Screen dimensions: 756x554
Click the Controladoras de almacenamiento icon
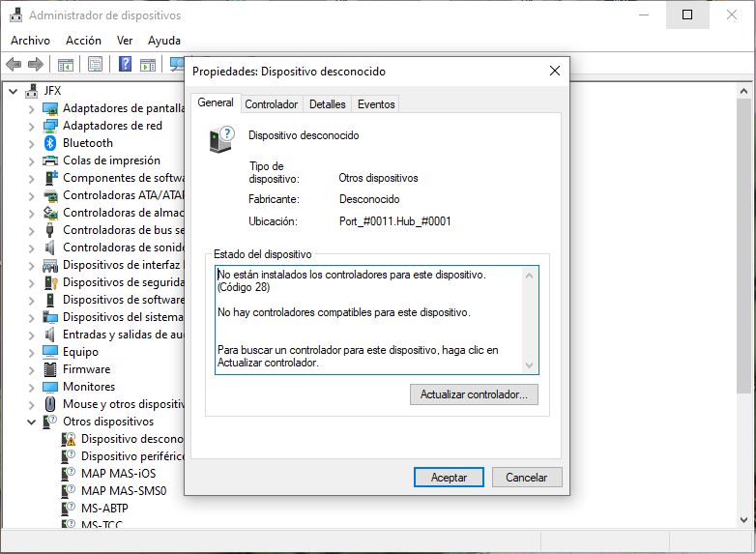[x=50, y=213]
